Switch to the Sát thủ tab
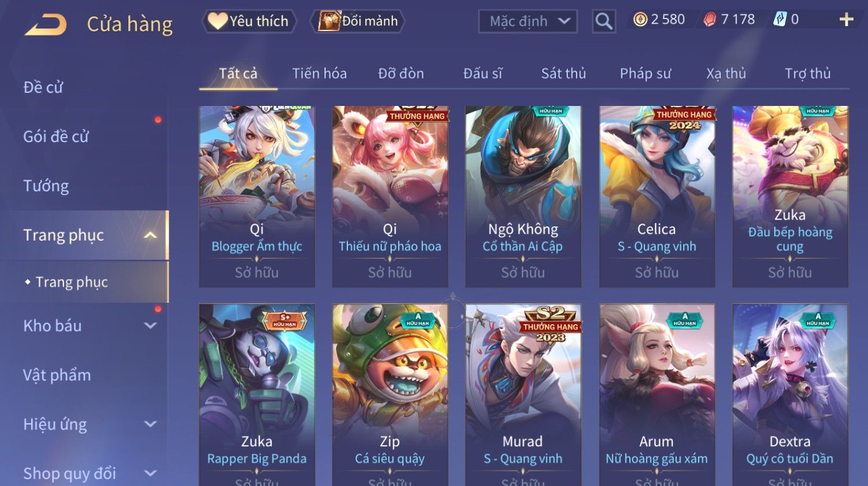 point(563,74)
